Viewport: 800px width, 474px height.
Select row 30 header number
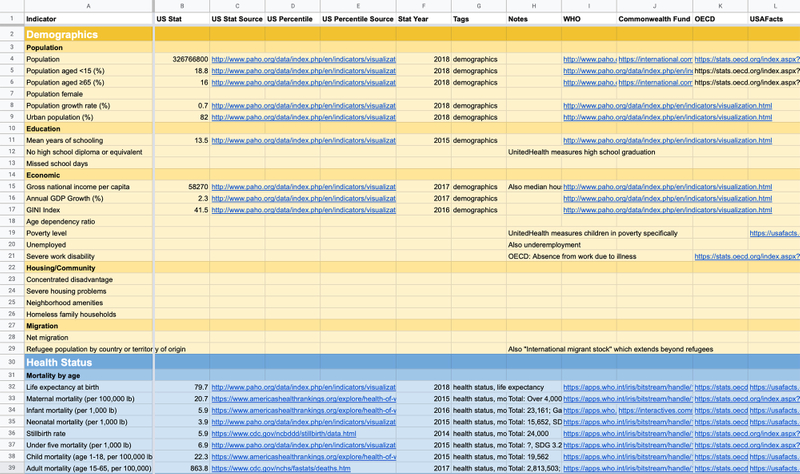click(x=12, y=362)
